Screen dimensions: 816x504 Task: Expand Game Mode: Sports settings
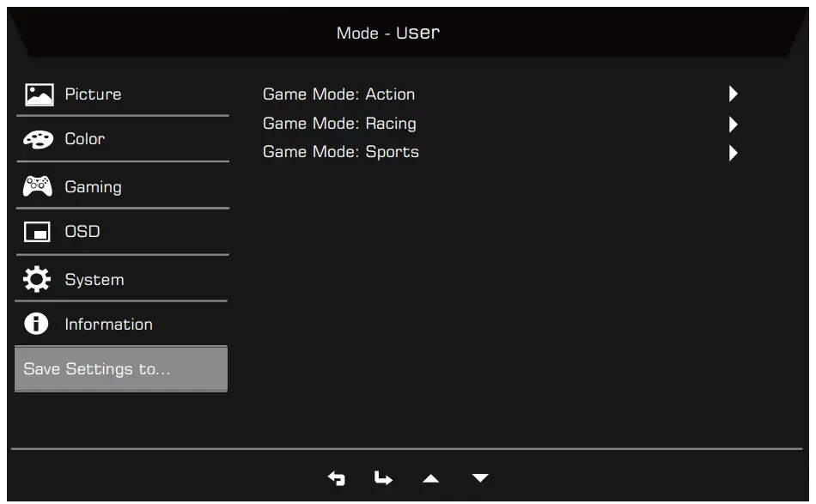[x=732, y=152]
